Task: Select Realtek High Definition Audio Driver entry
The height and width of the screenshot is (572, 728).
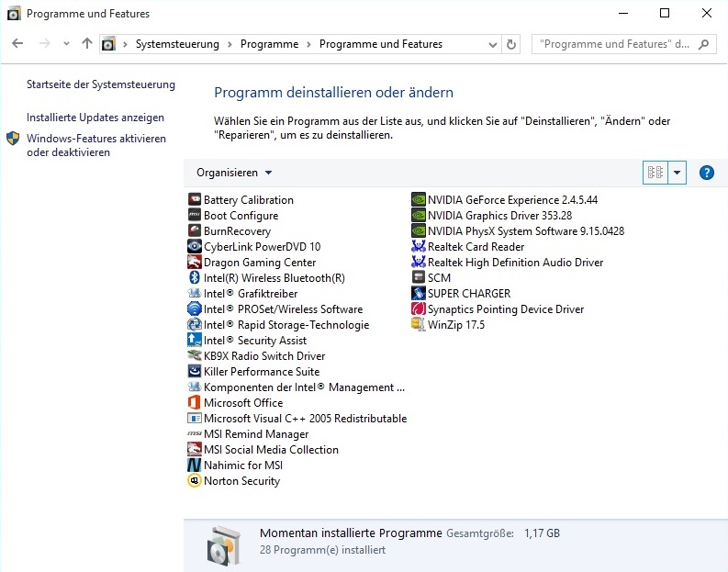Action: [508, 263]
